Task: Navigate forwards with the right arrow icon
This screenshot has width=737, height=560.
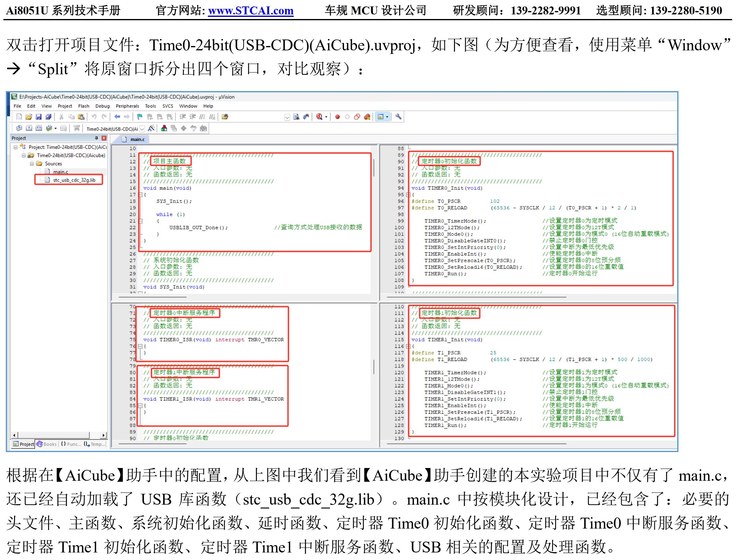Action: click(127, 117)
